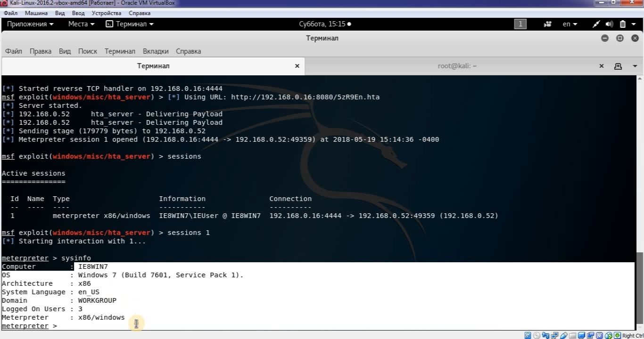This screenshot has height=339, width=644.
Task: Open the 'Устройства' menu in VirtualBox
Action: pos(107,13)
